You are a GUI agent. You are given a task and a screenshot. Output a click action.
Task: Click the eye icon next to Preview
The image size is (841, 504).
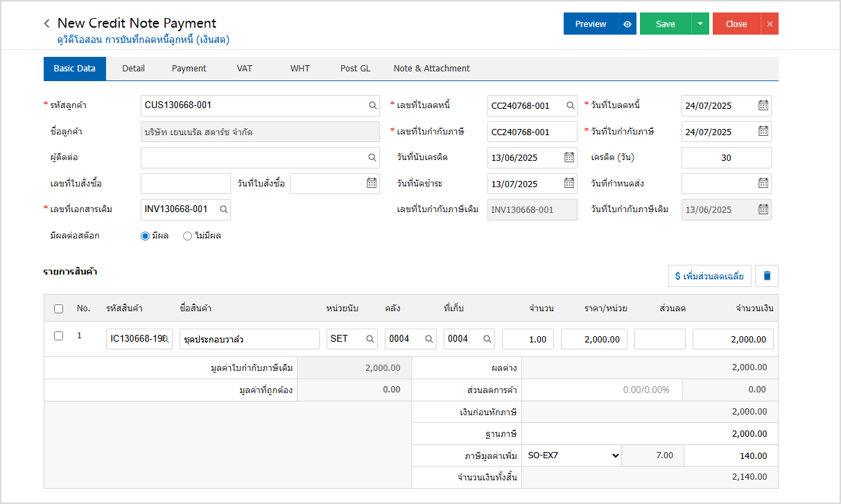[x=627, y=24]
